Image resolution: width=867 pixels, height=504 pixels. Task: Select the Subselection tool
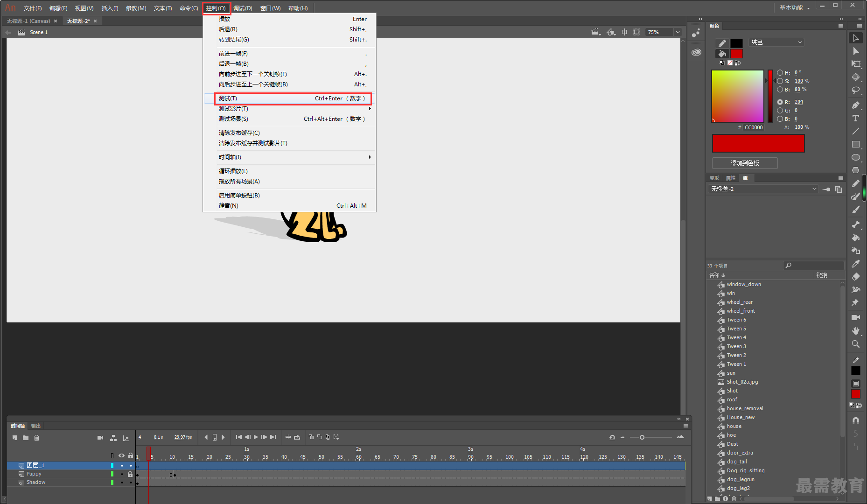click(856, 51)
